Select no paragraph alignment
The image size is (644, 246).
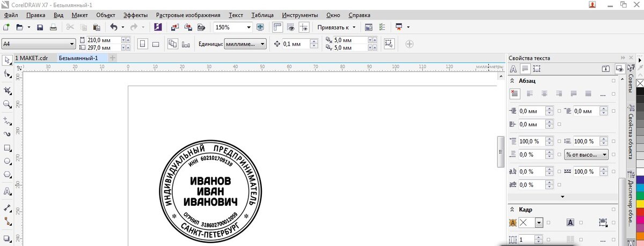coord(515,93)
